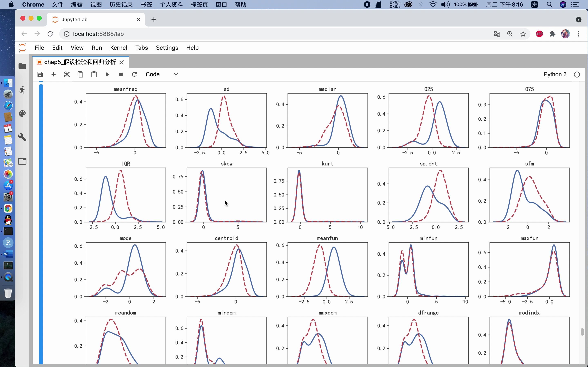Open the Kernel menu
This screenshot has width=588, height=367.
[x=118, y=48]
